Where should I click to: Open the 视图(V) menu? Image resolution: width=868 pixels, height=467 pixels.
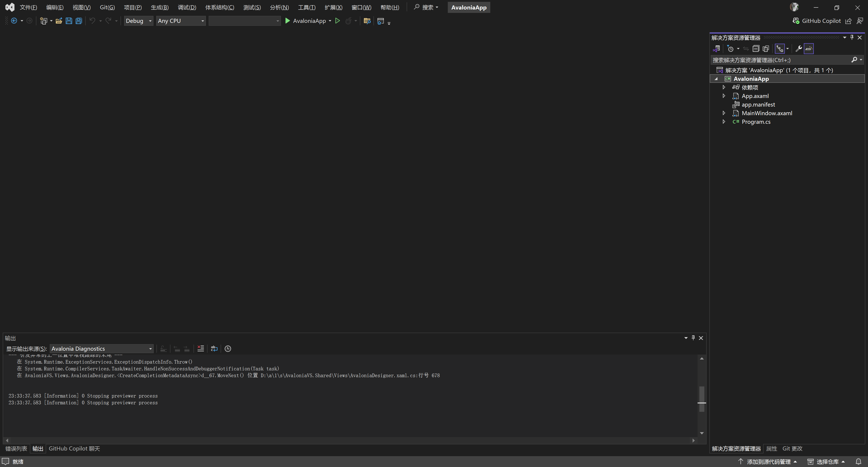point(82,7)
